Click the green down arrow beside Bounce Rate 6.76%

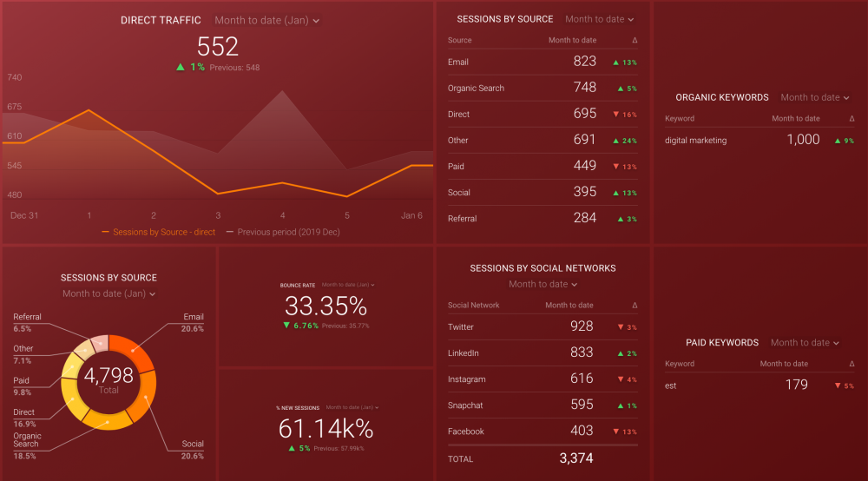tap(287, 326)
